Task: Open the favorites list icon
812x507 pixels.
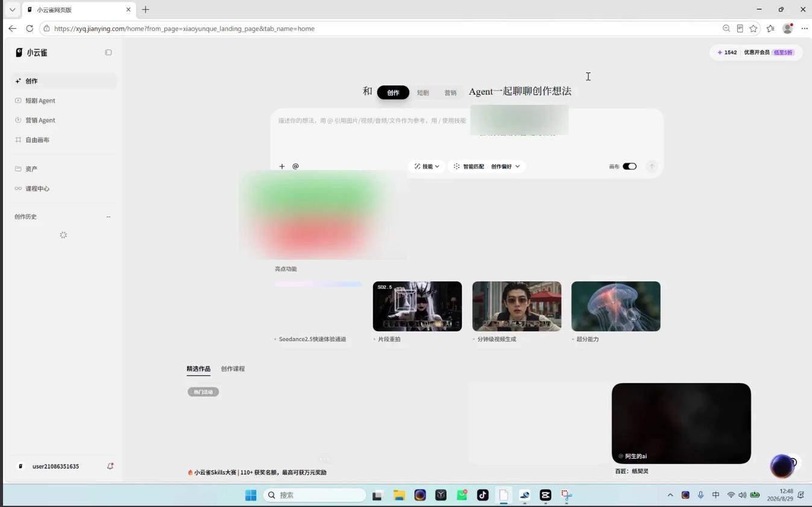Action: pyautogui.click(x=770, y=28)
